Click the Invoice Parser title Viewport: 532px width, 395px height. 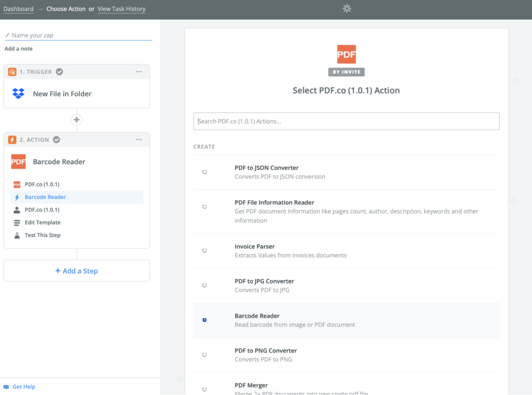click(x=255, y=246)
